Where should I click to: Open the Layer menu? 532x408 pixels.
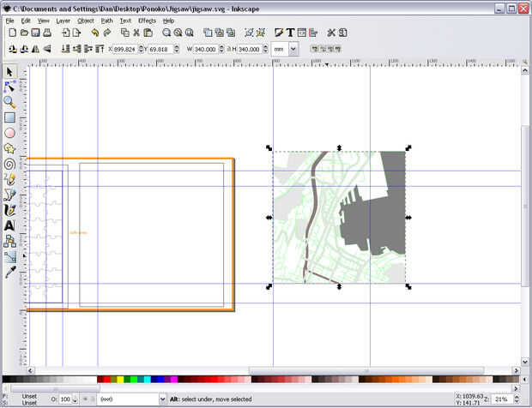click(x=63, y=21)
